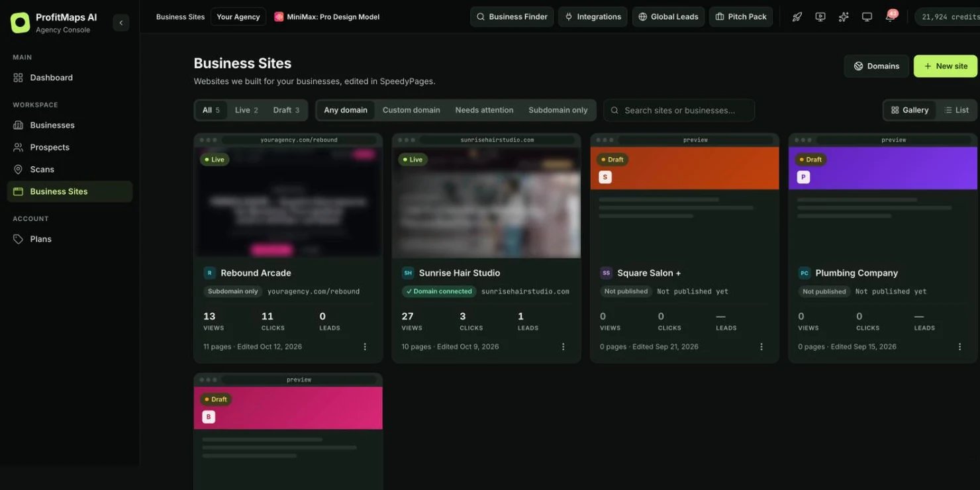Image resolution: width=980 pixels, height=490 pixels.
Task: Click the Sunrise Hair Studio title
Action: pos(460,273)
